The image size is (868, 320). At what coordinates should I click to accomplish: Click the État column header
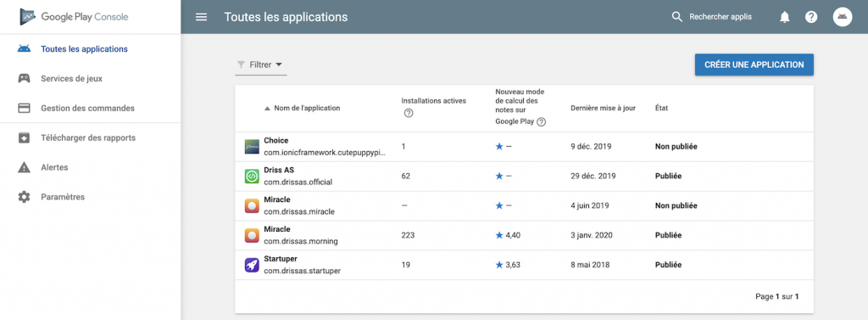[x=661, y=108]
